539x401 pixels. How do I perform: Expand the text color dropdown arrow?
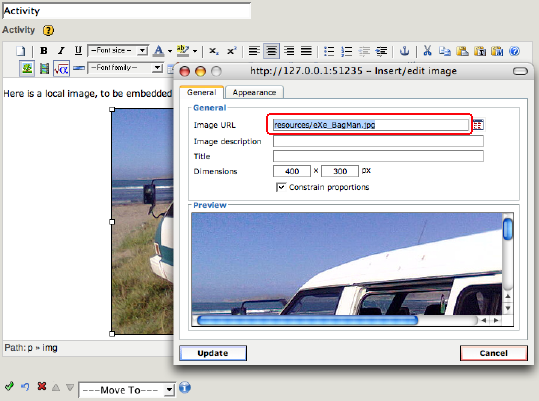170,51
